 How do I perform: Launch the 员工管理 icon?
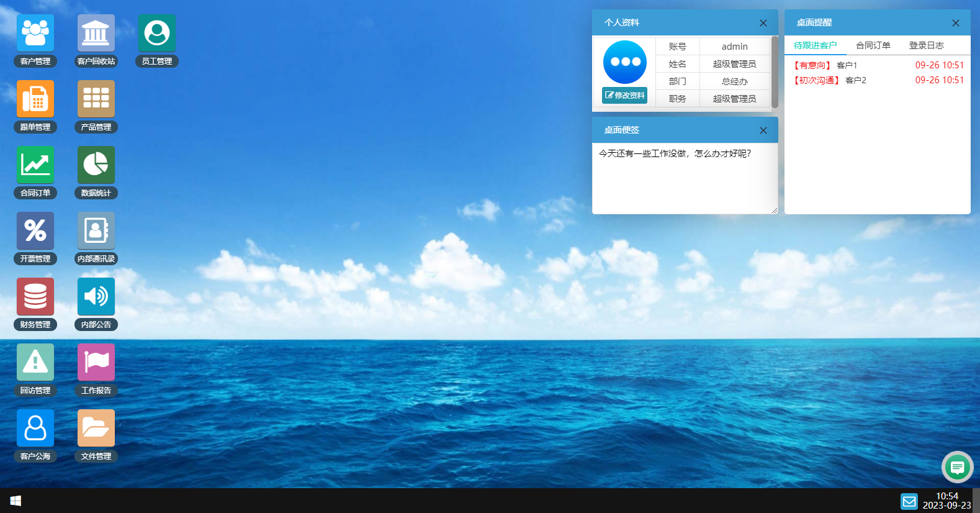(x=157, y=34)
